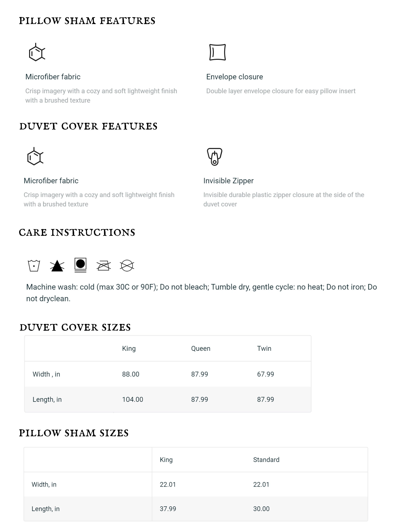399x532 pixels.
Task: Click the pillow sham microfiber fabric icon
Action: tap(37, 52)
